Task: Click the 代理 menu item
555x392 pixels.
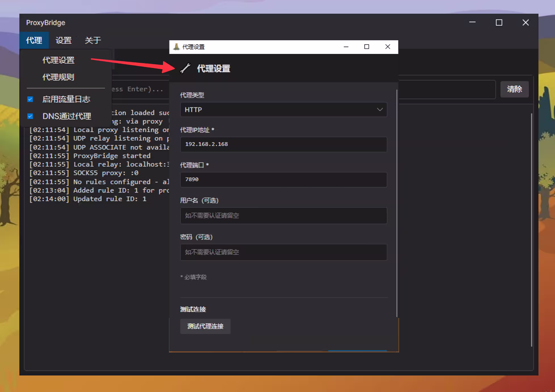Action: click(x=34, y=40)
